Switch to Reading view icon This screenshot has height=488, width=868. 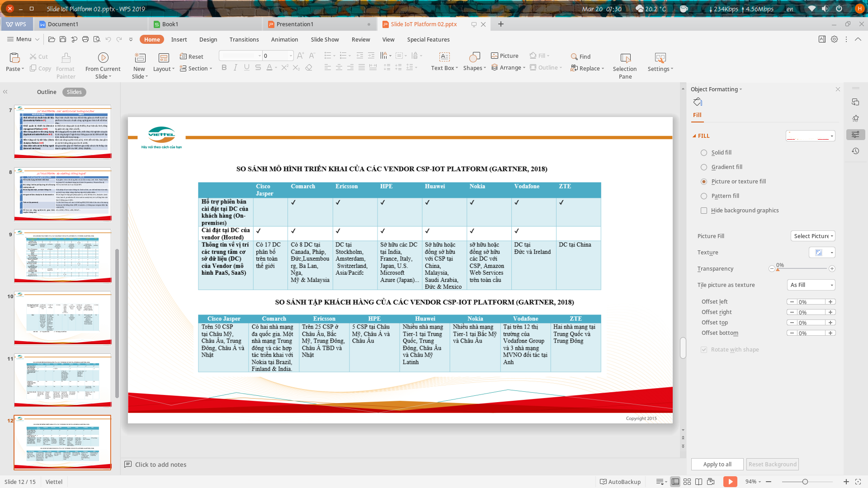pos(698,482)
